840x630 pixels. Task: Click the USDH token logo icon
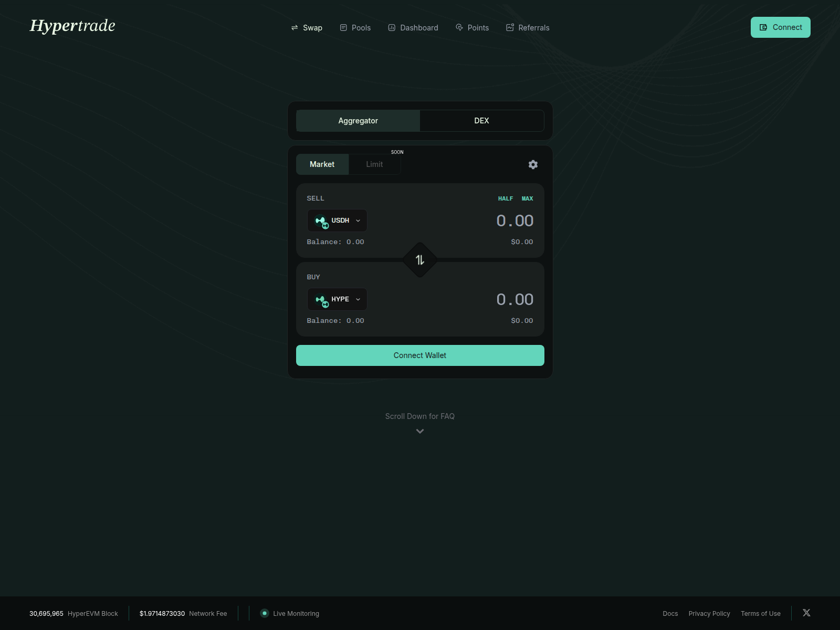point(321,220)
